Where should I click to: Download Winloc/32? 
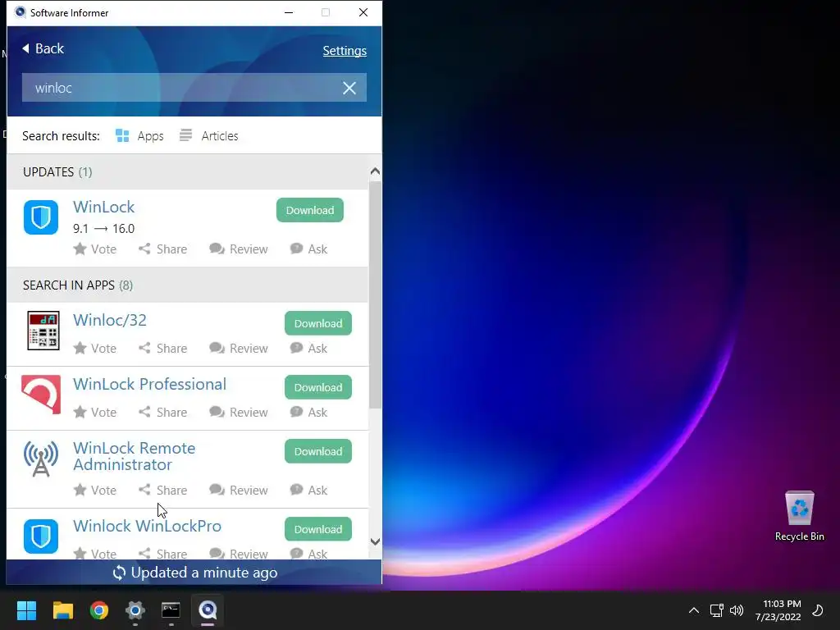318,323
